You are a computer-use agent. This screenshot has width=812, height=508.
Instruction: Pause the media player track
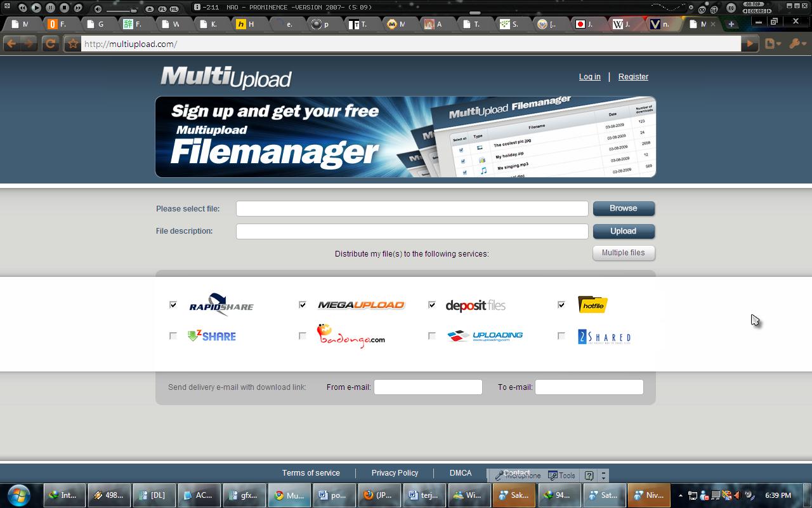click(50, 8)
